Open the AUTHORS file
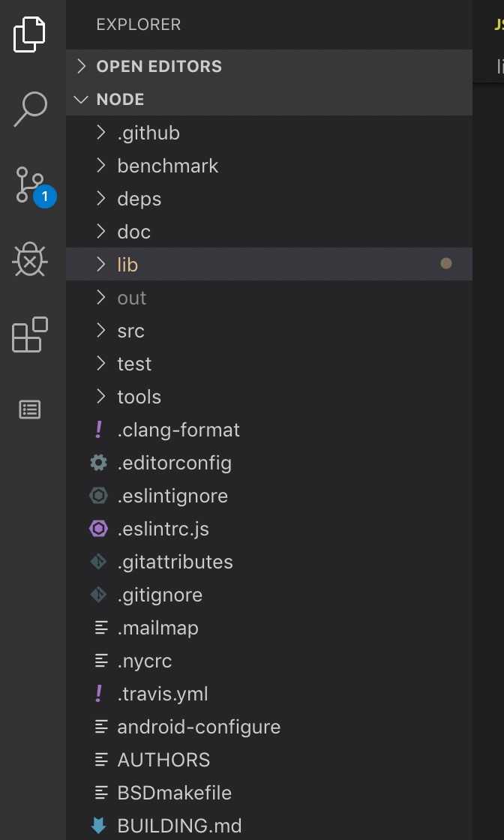This screenshot has width=504, height=840. point(163,760)
